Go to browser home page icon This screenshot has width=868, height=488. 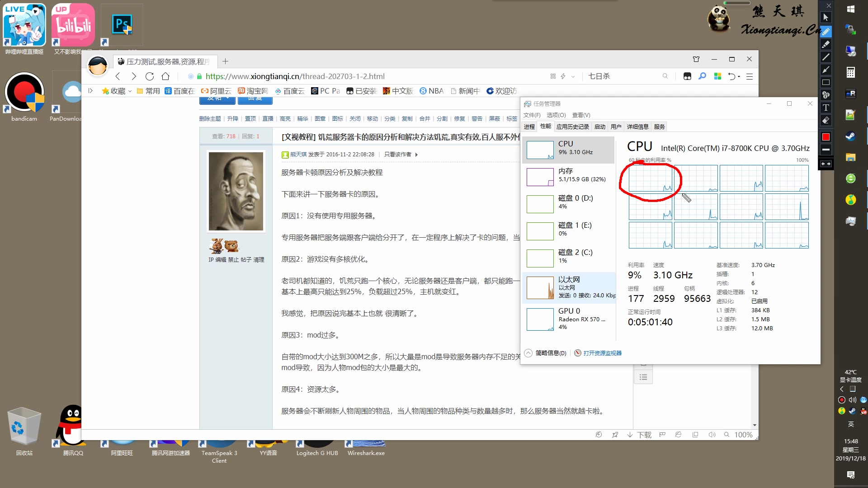tap(165, 76)
